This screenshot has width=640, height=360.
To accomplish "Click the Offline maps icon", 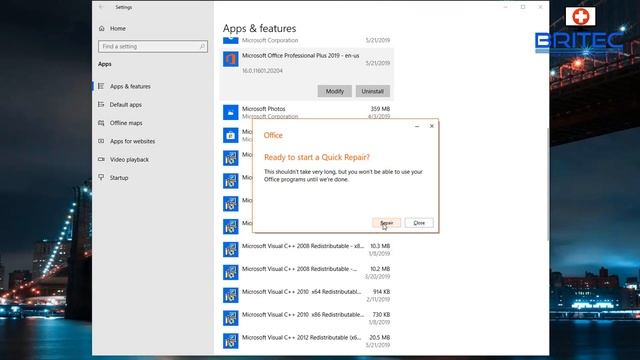I will 101,123.
